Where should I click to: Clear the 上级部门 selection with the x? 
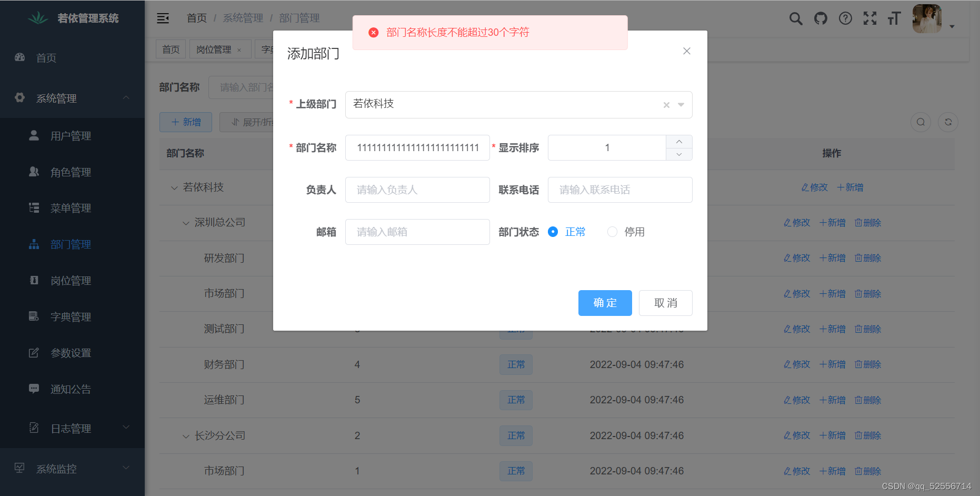pyautogui.click(x=665, y=104)
